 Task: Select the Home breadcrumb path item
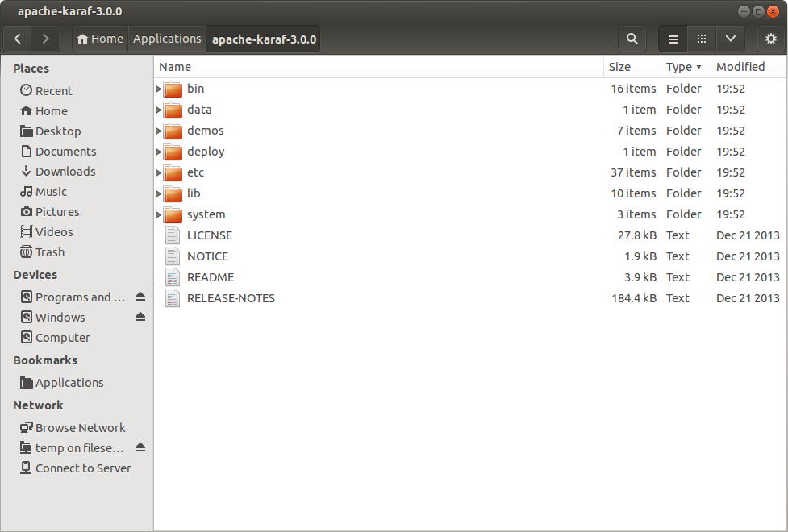pos(99,38)
